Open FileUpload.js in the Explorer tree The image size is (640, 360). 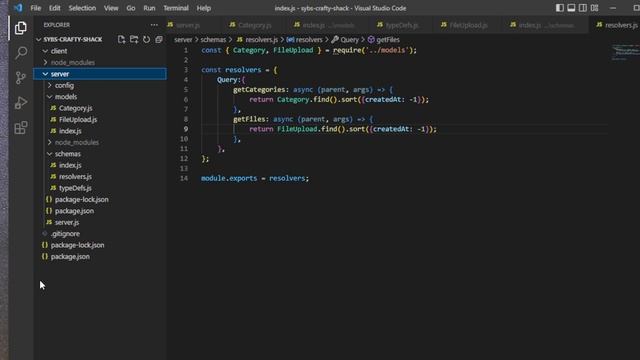point(78,120)
